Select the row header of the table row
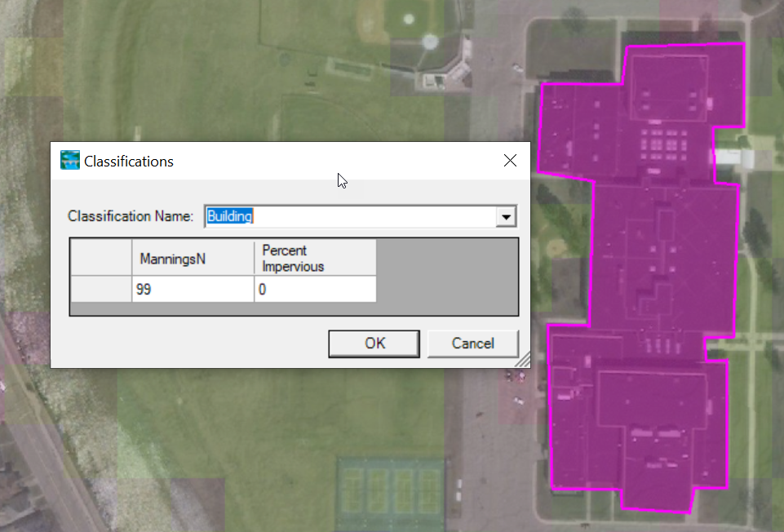 click(101, 289)
